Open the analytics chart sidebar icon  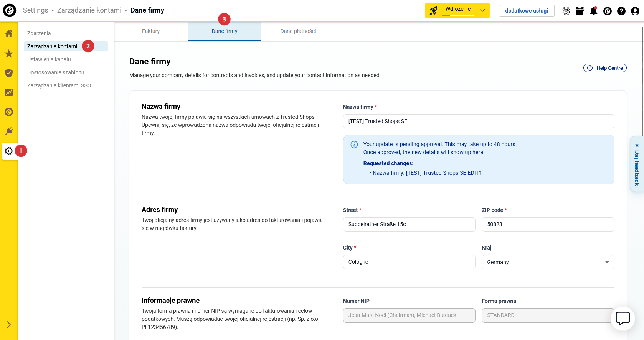click(x=9, y=92)
